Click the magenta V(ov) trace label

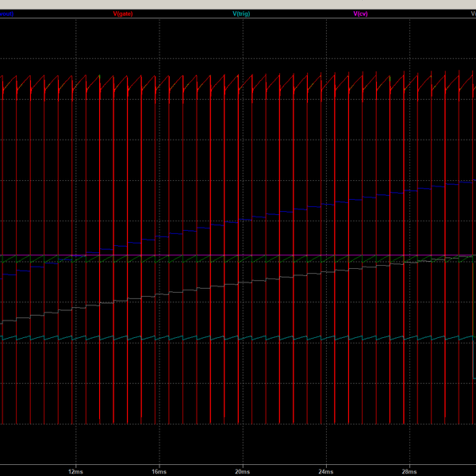click(x=360, y=13)
